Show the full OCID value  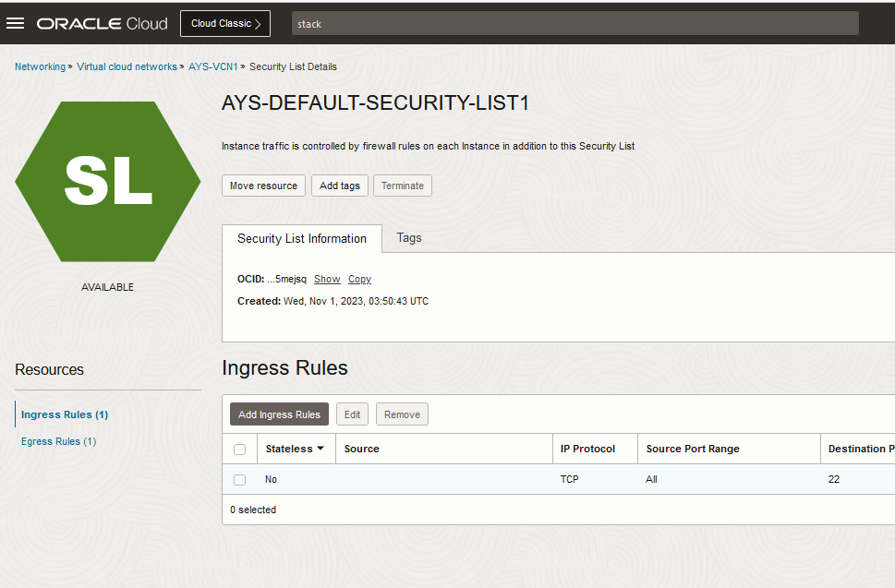tap(327, 279)
